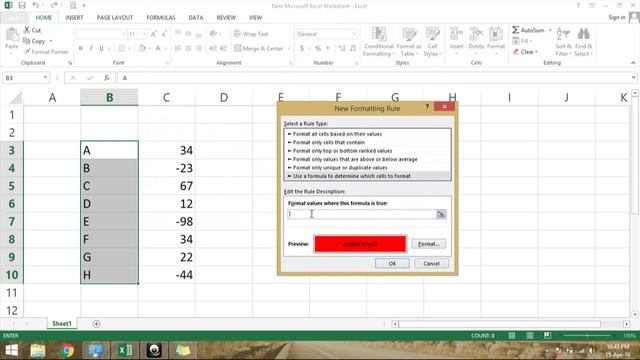Open the VIEW tab
Image resolution: width=640 pixels, height=360 pixels.
(256, 18)
